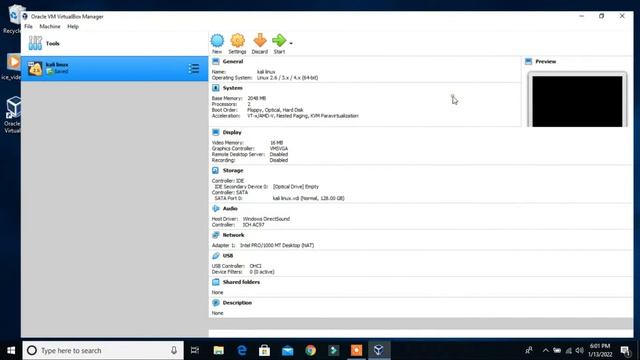Click the Intel PRO/1000 MT Desktop (NAT) text
Screen dimensions: 640x360
[277, 245]
